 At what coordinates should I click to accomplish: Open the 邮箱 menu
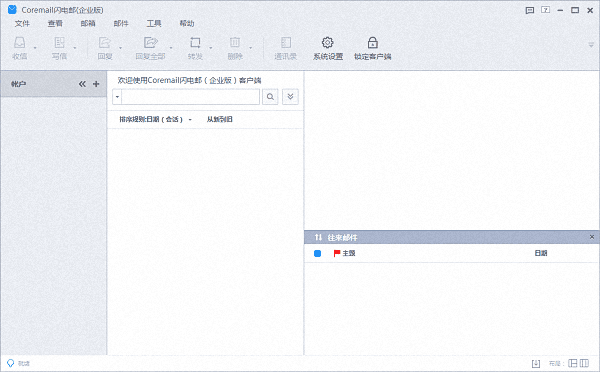coord(88,23)
